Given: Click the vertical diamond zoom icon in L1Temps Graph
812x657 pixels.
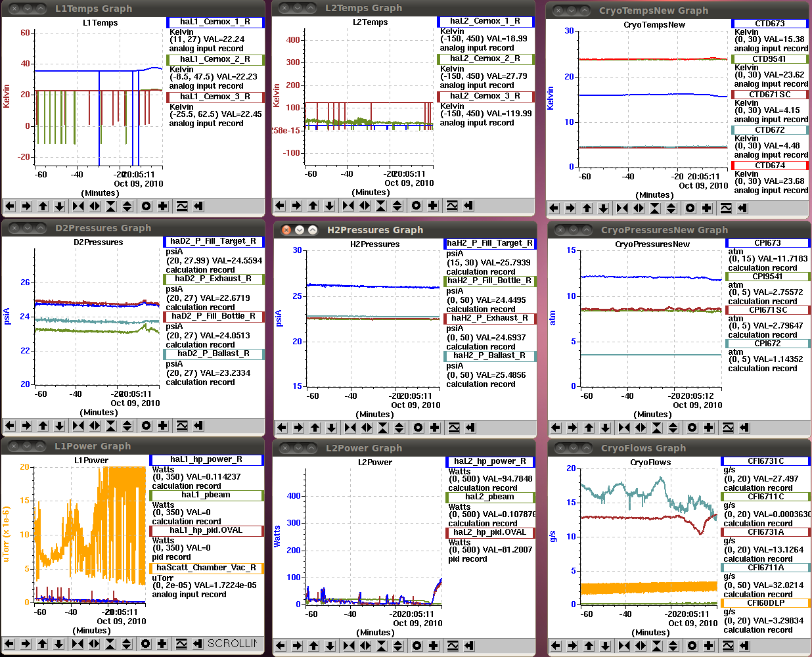Looking at the screenshot, I should pyautogui.click(x=127, y=206).
